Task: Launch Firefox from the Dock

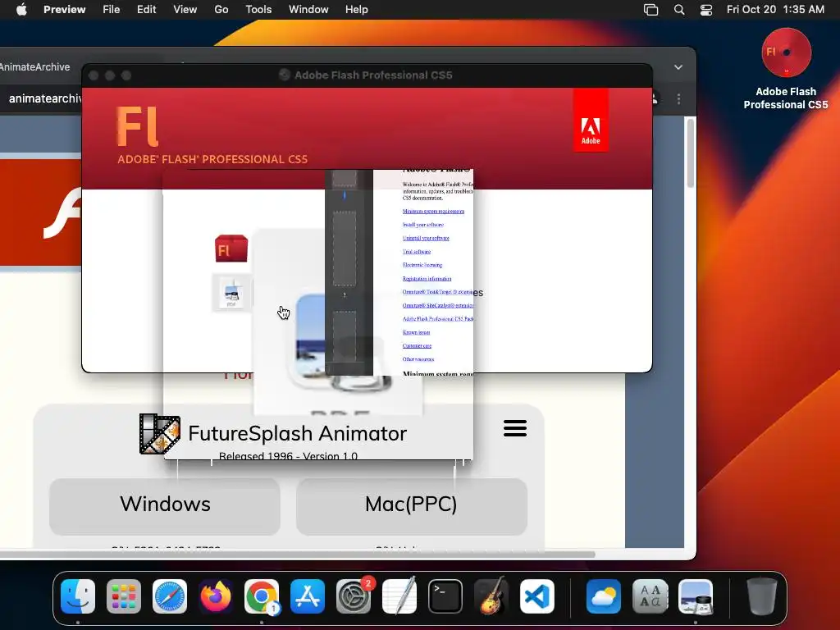Action: [x=216, y=596]
